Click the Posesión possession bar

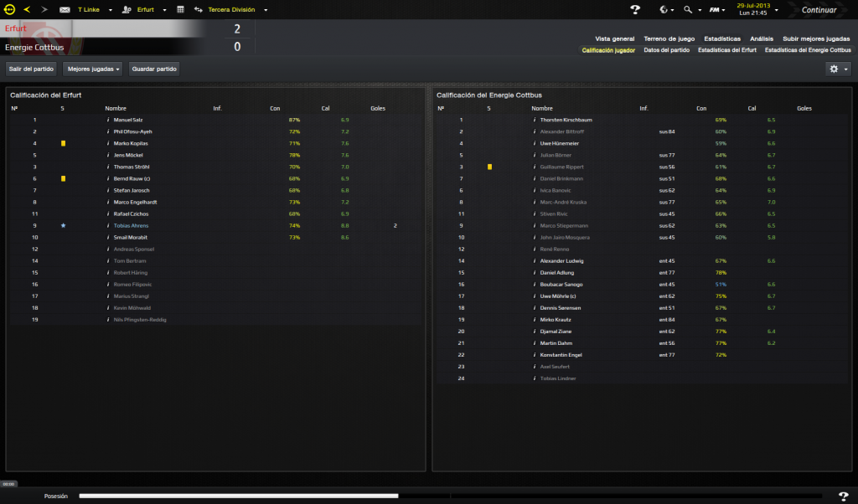450,496
